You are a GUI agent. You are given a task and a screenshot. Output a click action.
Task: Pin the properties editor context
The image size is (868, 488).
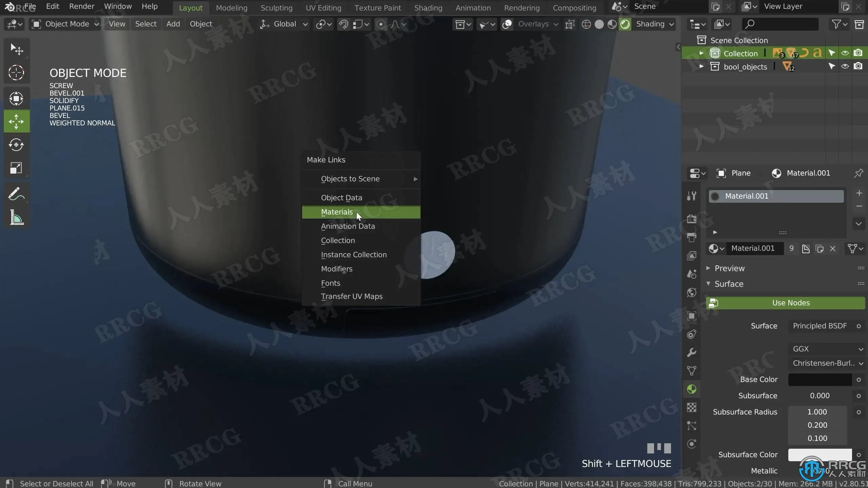click(858, 174)
